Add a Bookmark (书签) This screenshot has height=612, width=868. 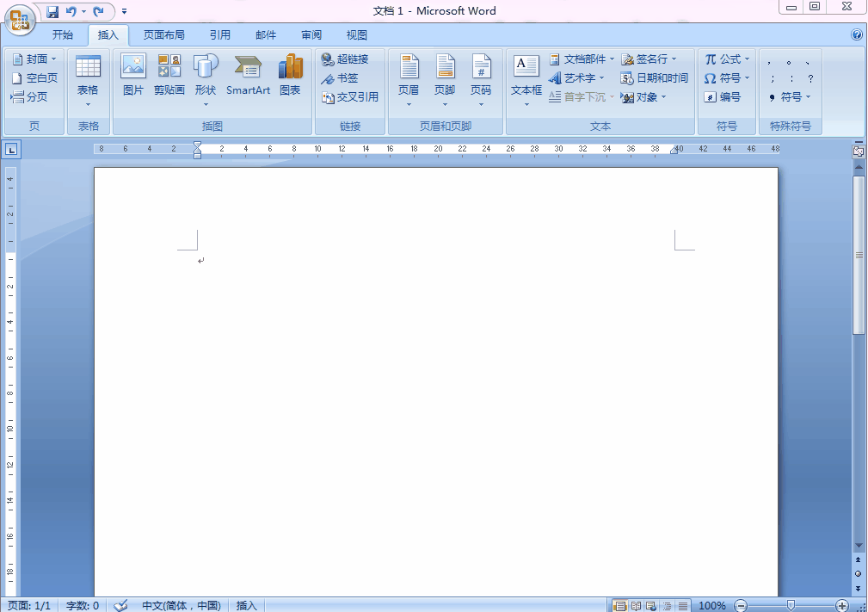coord(340,78)
